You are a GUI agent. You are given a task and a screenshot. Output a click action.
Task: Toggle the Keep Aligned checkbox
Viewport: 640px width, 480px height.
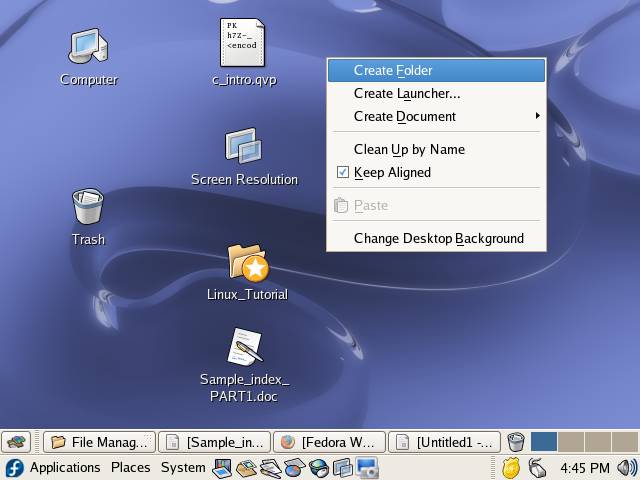(x=343, y=172)
